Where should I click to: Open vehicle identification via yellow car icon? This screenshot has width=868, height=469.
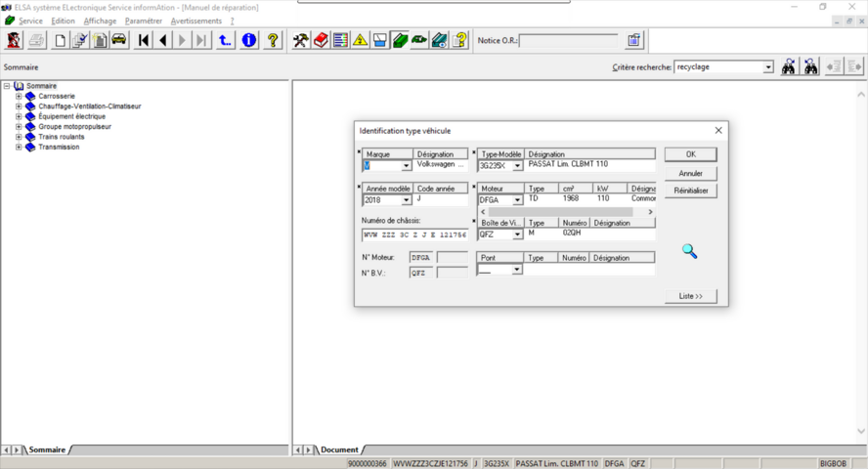119,40
